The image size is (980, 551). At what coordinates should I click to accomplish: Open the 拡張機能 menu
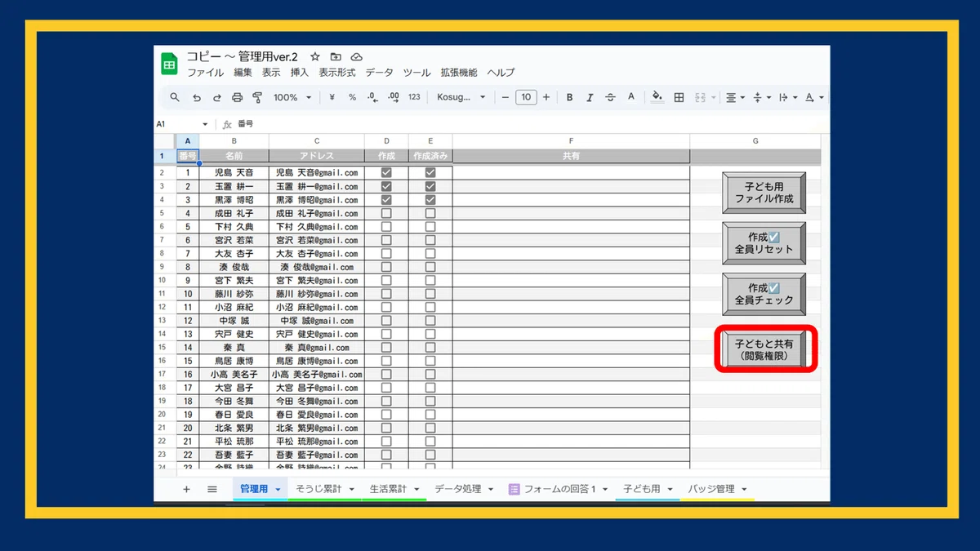459,73
